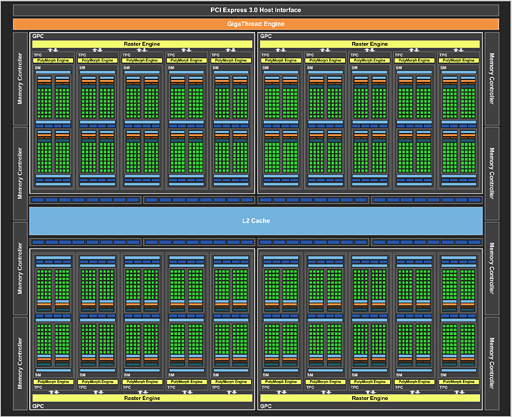The width and height of the screenshot is (512, 417).
Task: Select the first PolyMorph Engine in the upper-left GPC
Action: (53, 60)
